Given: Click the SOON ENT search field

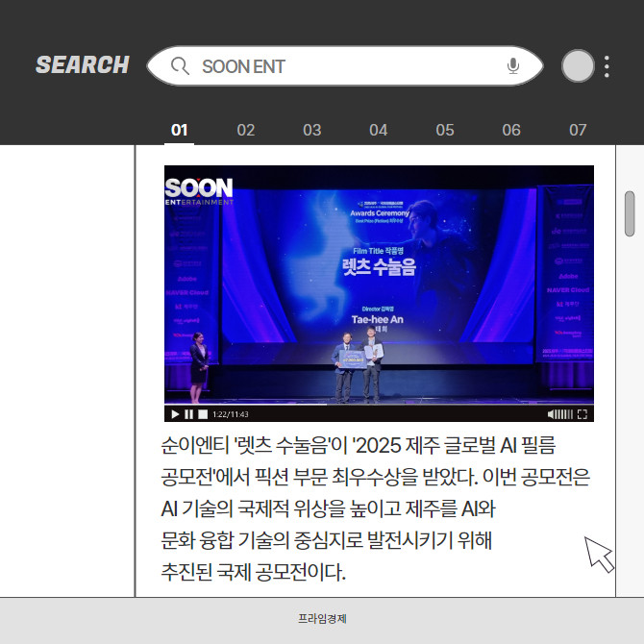Looking at the screenshot, I should point(346,66).
